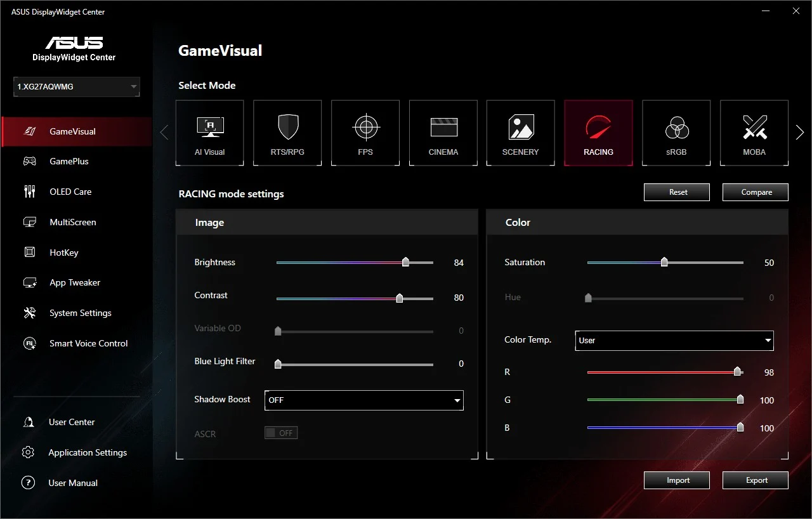
Task: Expand the Color Temp. dropdown
Action: (674, 341)
